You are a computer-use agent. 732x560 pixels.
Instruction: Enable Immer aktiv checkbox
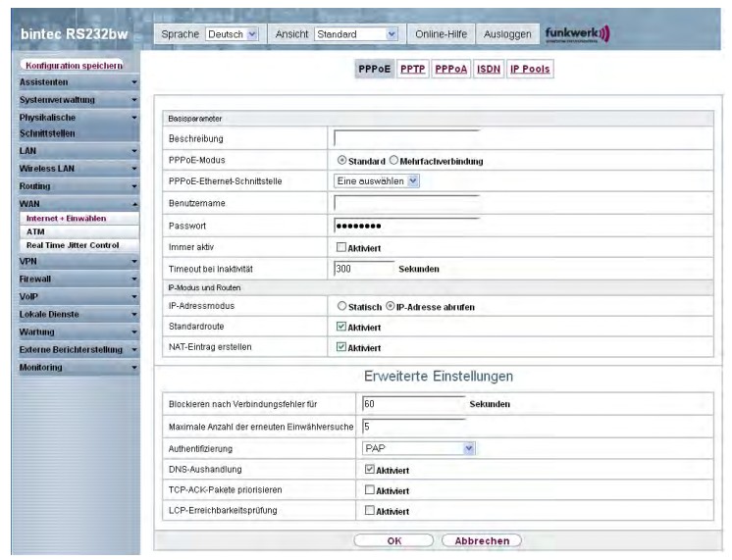341,247
